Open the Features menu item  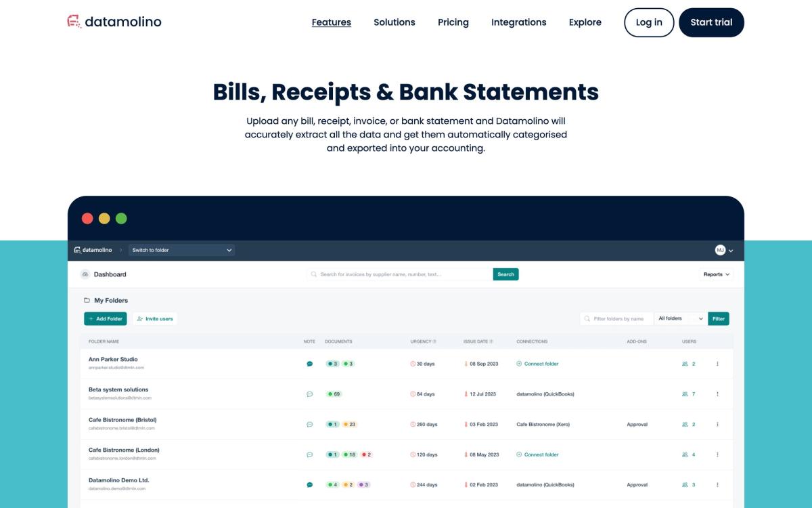click(x=332, y=22)
